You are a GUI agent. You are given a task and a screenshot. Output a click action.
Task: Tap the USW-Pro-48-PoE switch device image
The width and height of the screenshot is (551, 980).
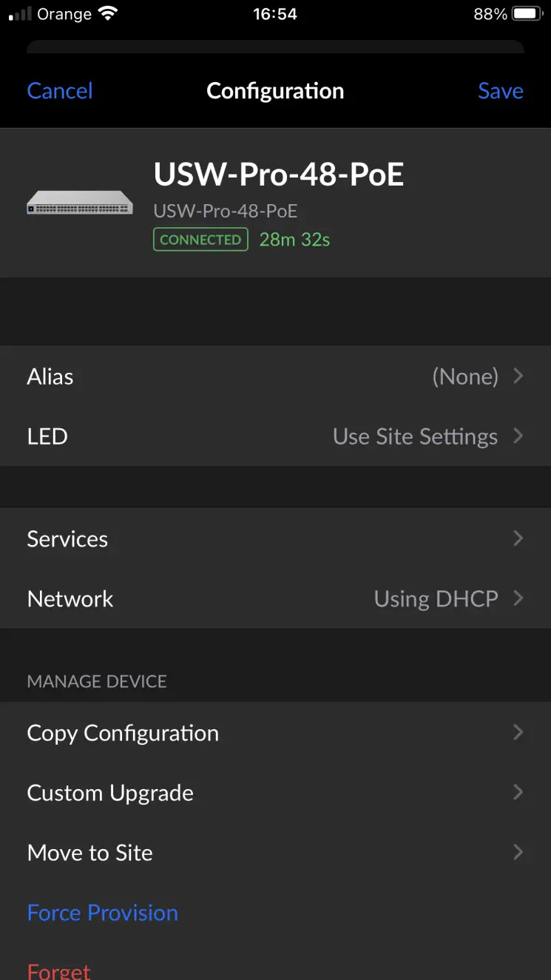pos(79,203)
